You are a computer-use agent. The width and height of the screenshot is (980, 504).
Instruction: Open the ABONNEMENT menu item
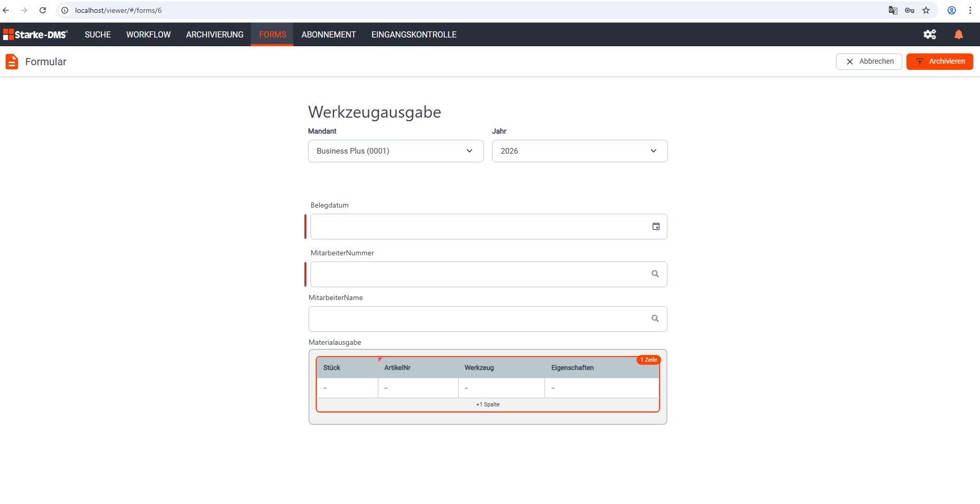point(329,34)
